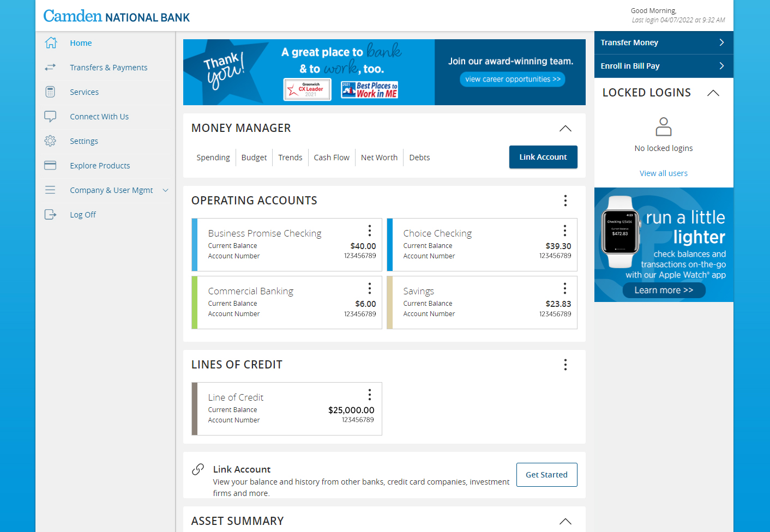Open the Net Worth tab

(x=380, y=158)
